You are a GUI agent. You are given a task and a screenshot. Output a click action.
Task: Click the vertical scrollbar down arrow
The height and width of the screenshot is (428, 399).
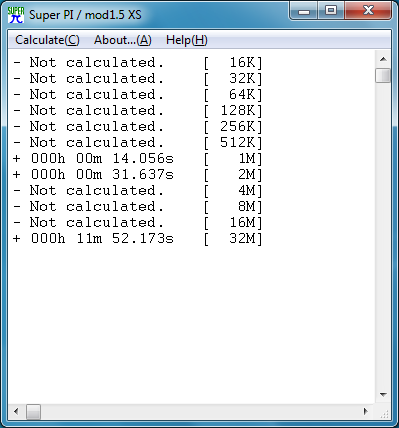[x=383, y=395]
